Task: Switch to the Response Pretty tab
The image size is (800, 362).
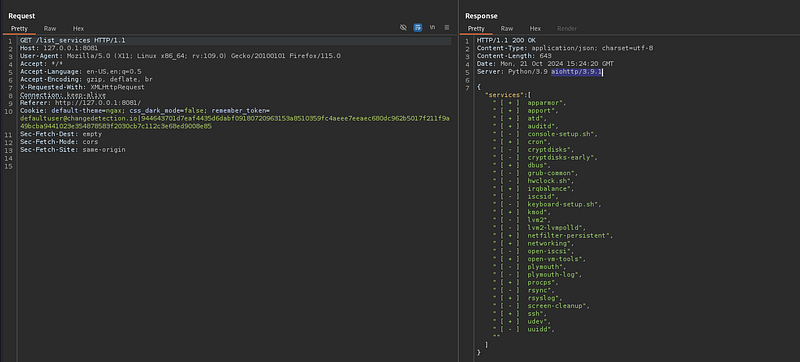Action: (x=476, y=29)
